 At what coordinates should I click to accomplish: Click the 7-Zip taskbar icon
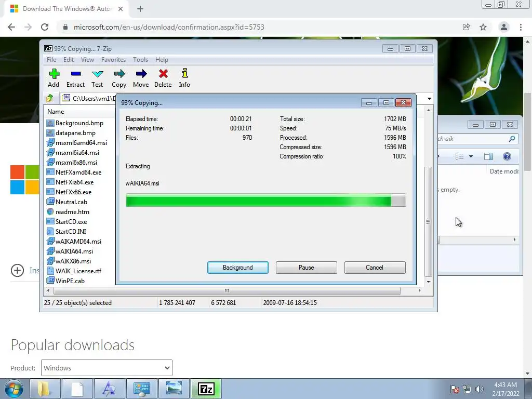(x=206, y=389)
